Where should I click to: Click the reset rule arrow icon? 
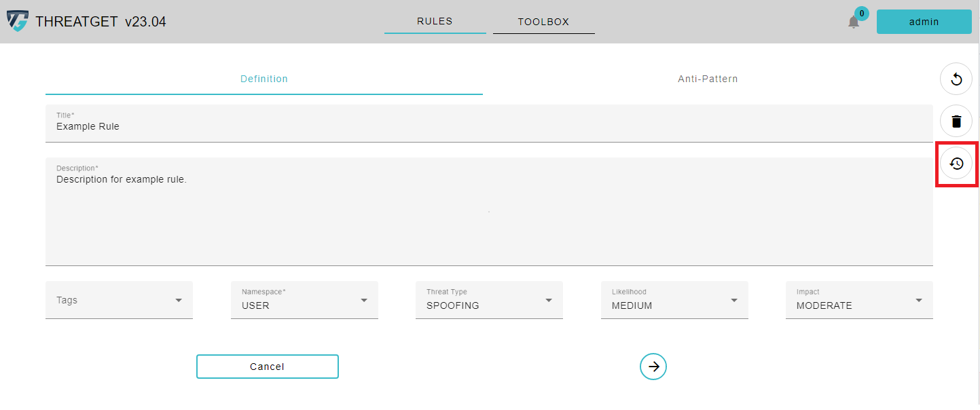[956, 79]
